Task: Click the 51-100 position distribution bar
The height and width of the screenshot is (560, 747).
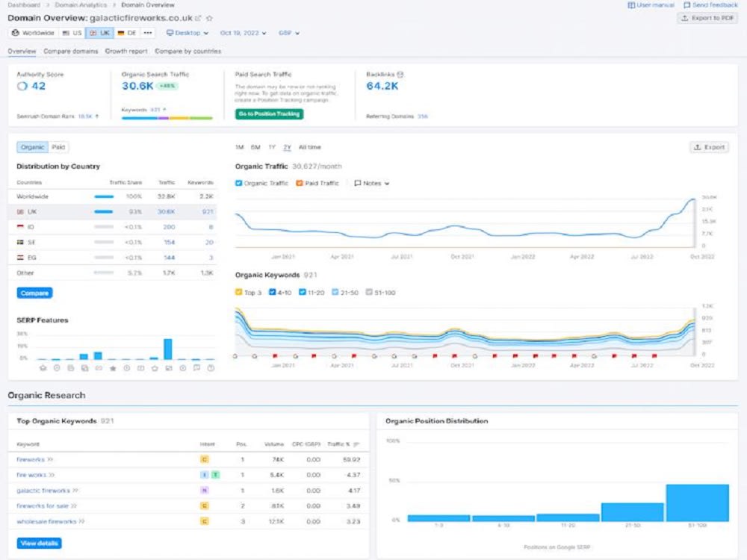Action: [698, 503]
